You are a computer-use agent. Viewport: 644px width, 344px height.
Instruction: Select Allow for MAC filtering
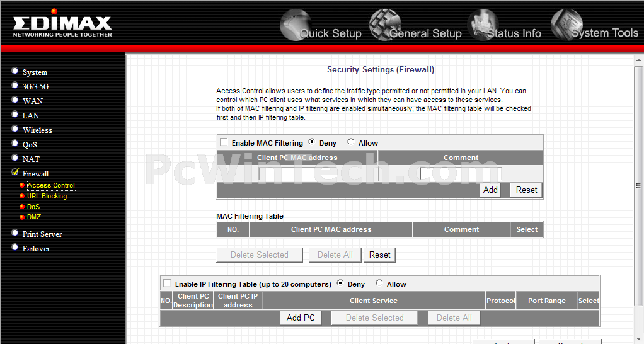point(350,142)
